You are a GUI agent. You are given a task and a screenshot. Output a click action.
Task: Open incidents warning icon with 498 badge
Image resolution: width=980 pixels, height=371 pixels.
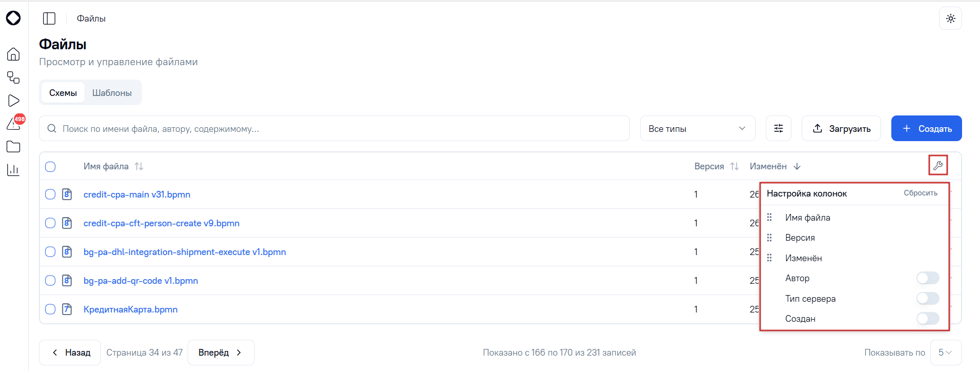(x=14, y=123)
